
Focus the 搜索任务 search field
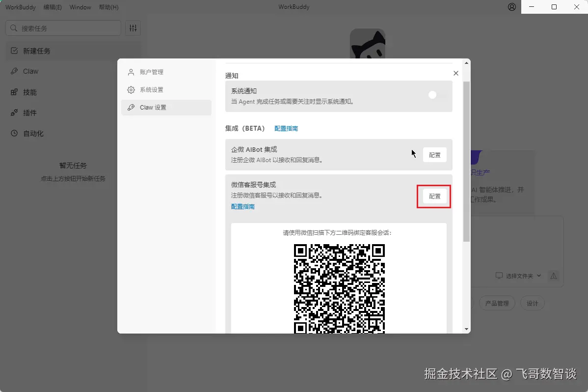pyautogui.click(x=63, y=28)
